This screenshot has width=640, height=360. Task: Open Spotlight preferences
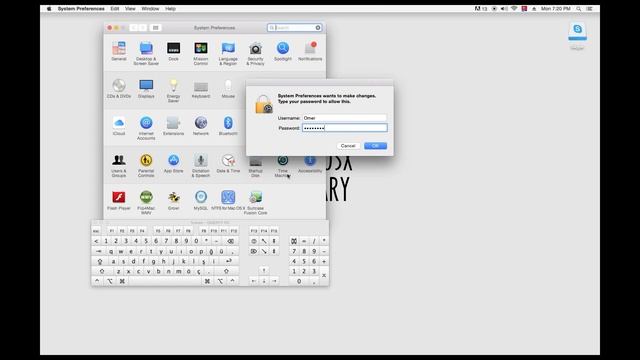coord(283,51)
